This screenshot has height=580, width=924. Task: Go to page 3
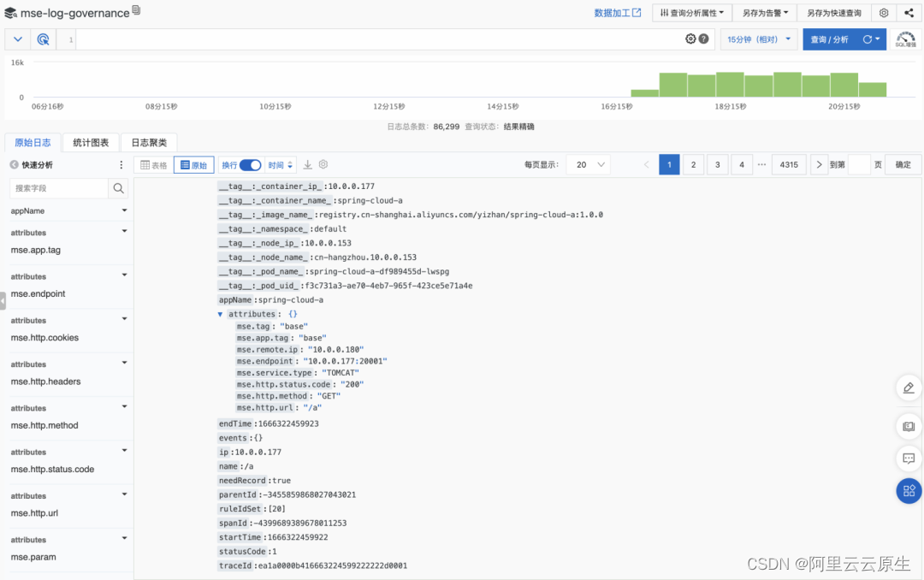[x=717, y=165]
